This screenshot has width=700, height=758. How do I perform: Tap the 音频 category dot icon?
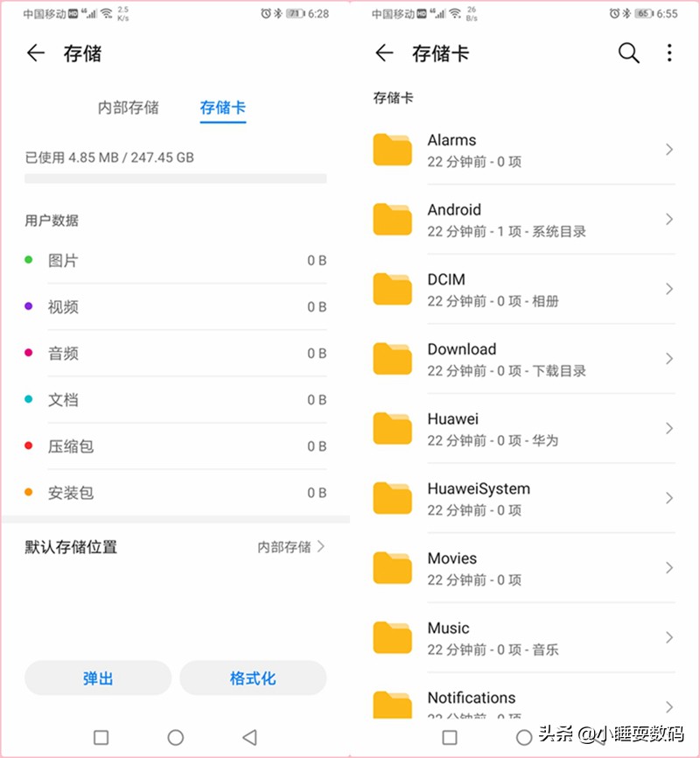[30, 354]
